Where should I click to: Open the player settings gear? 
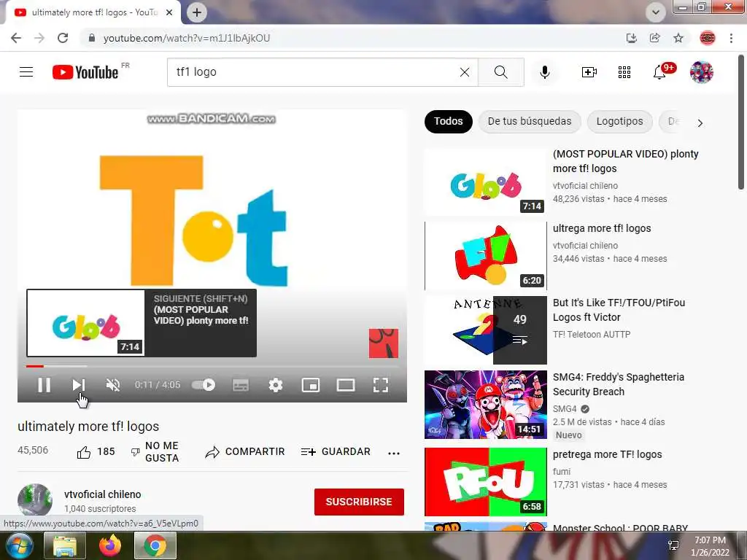[x=275, y=385]
